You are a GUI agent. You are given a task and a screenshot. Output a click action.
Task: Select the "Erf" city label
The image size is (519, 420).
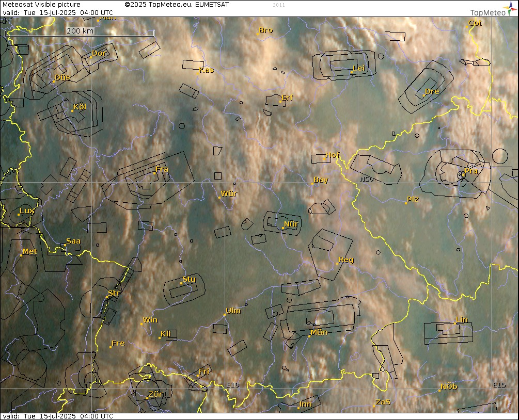point(287,98)
